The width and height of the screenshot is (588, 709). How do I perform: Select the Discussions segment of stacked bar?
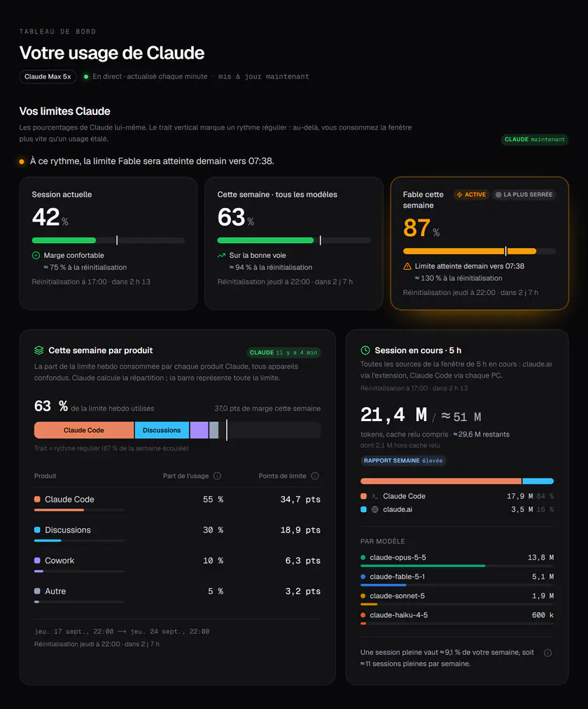(x=162, y=430)
